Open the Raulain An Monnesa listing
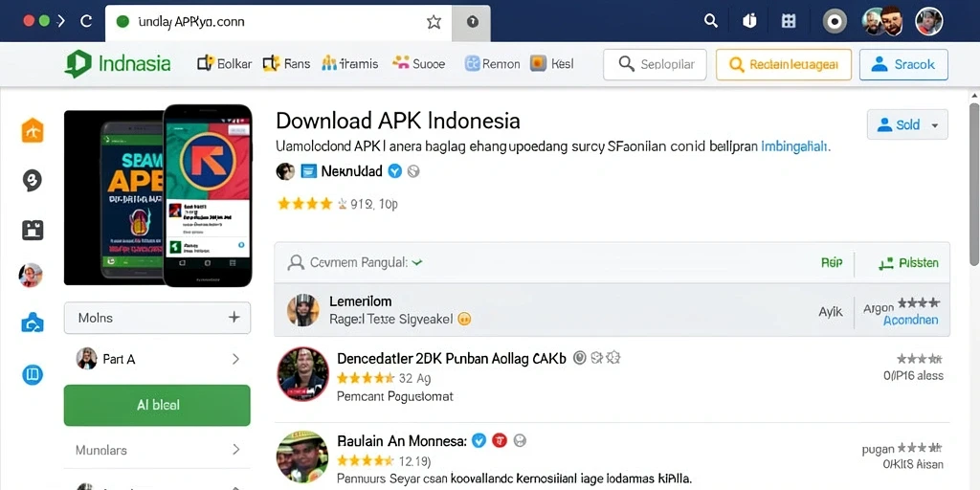 click(402, 440)
